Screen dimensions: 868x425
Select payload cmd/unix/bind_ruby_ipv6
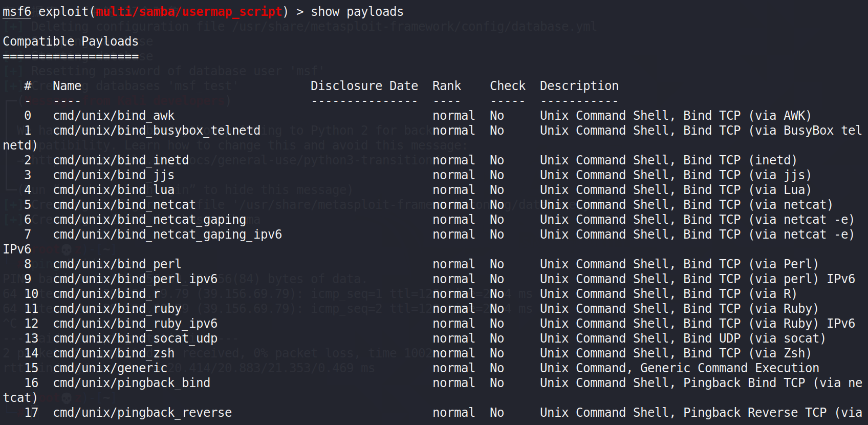135,324
